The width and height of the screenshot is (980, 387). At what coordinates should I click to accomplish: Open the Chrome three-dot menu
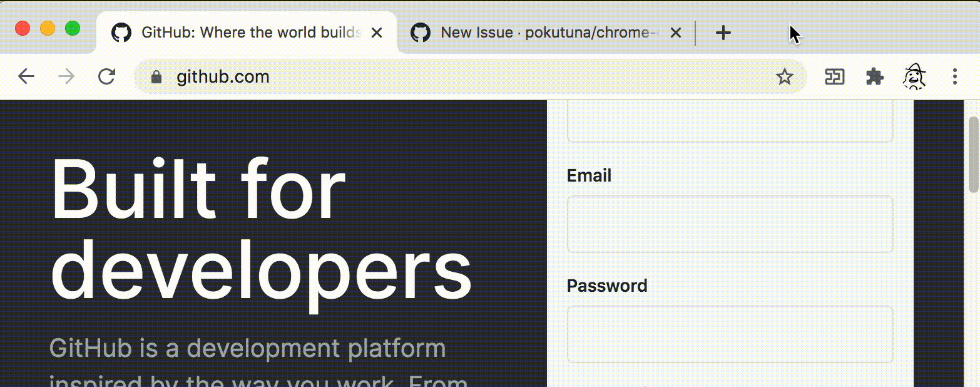(954, 77)
